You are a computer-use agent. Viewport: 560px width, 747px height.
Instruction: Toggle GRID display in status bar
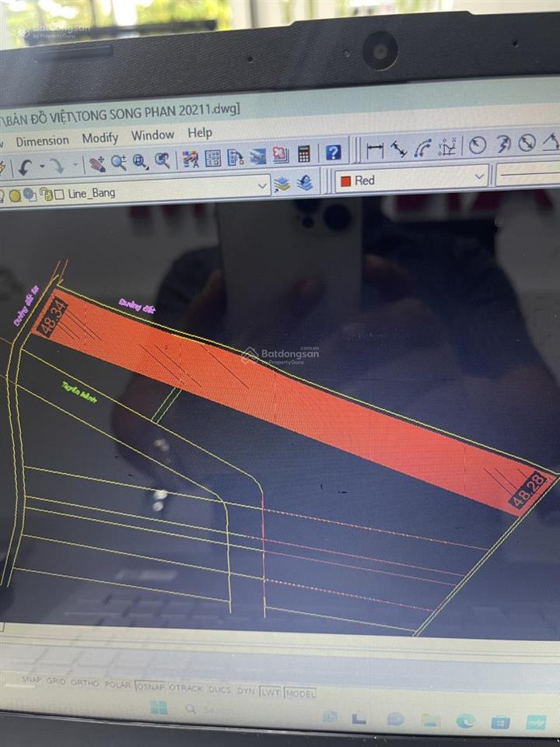[56, 682]
